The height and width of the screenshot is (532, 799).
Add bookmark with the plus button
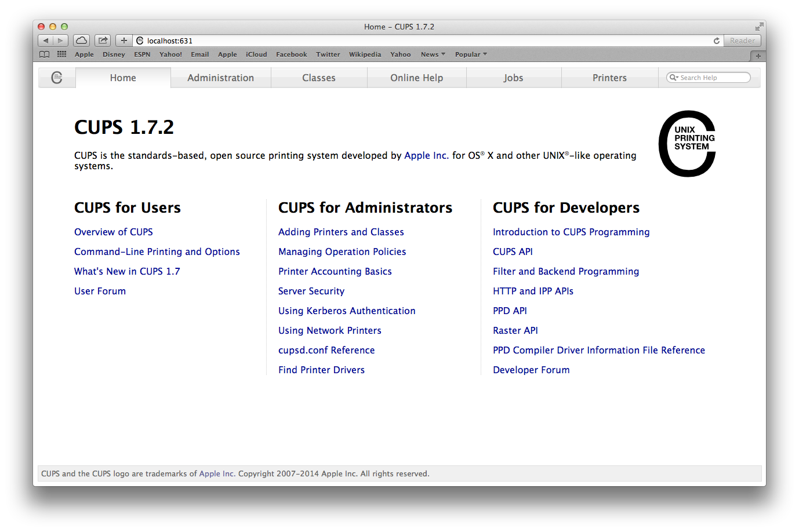click(x=124, y=41)
